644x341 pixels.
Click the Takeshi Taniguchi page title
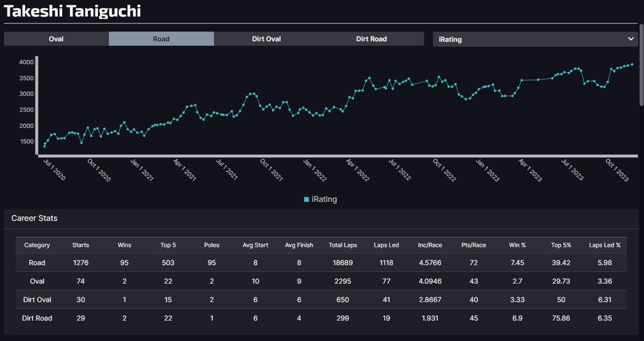click(x=72, y=11)
